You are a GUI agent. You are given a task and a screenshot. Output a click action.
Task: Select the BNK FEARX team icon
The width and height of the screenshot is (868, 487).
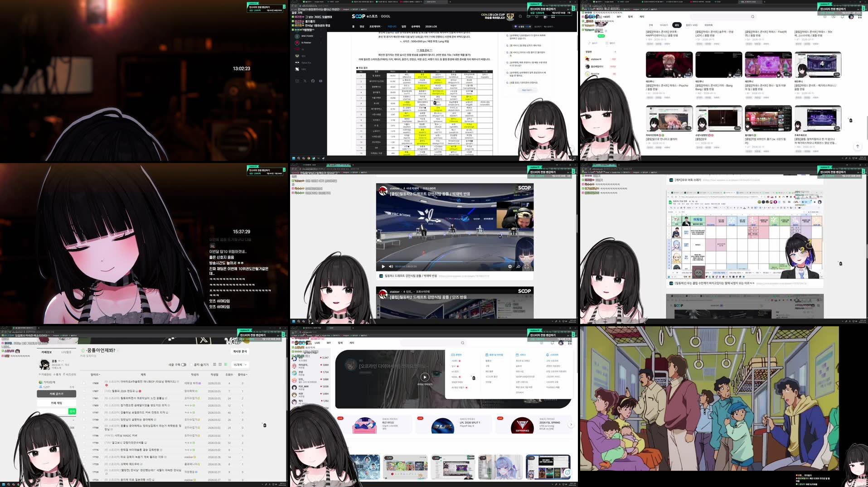coord(297,36)
